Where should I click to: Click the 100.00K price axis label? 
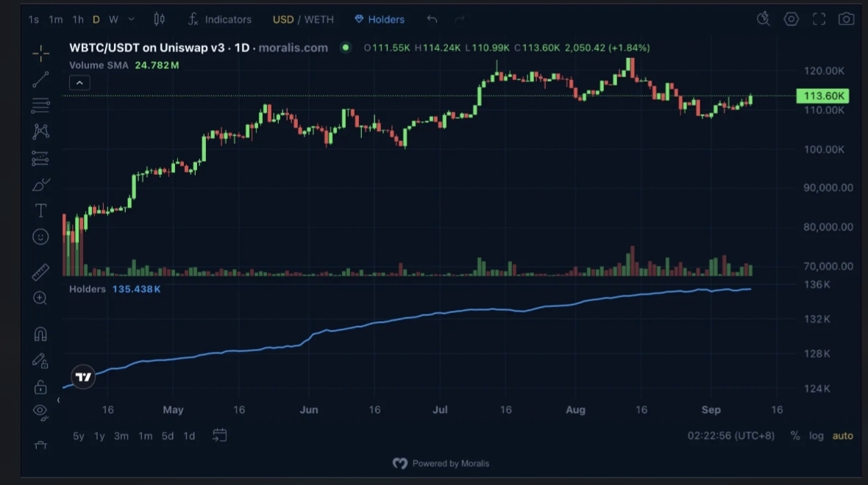pos(824,149)
